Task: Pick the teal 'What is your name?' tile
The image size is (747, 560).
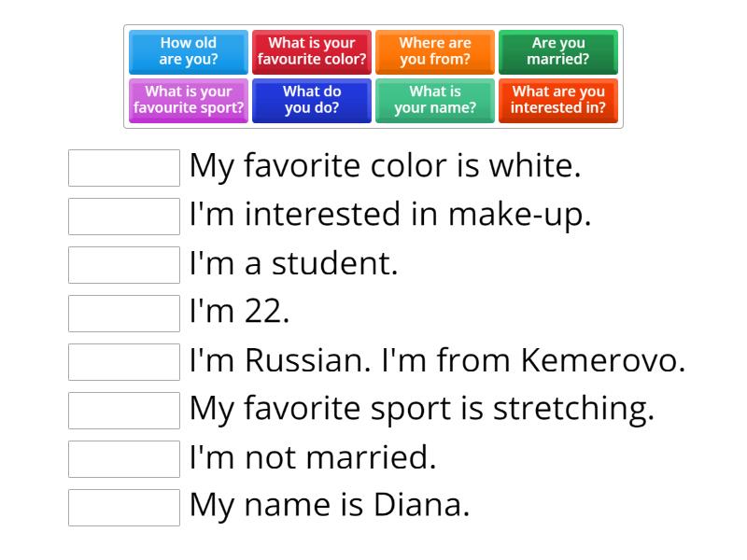Action: (x=435, y=100)
